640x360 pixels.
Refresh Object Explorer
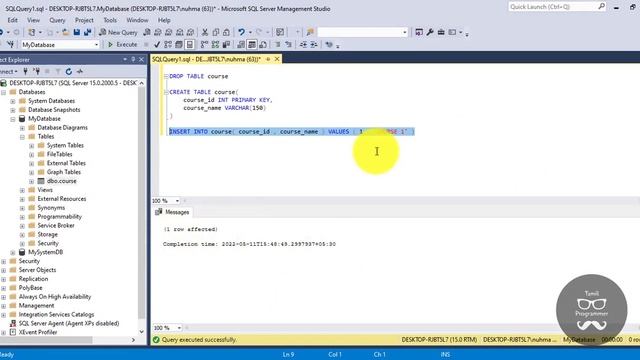pos(69,71)
